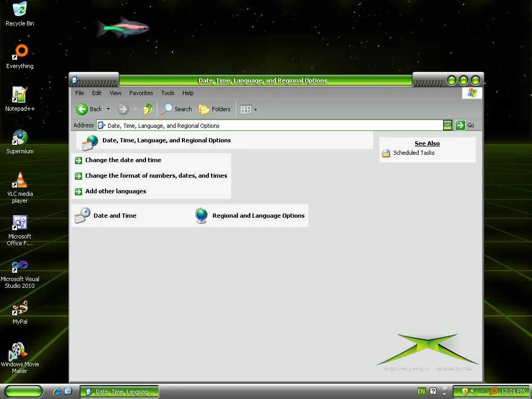The width and height of the screenshot is (532, 399).
Task: Expand the Views dropdown arrow
Action: coord(256,110)
